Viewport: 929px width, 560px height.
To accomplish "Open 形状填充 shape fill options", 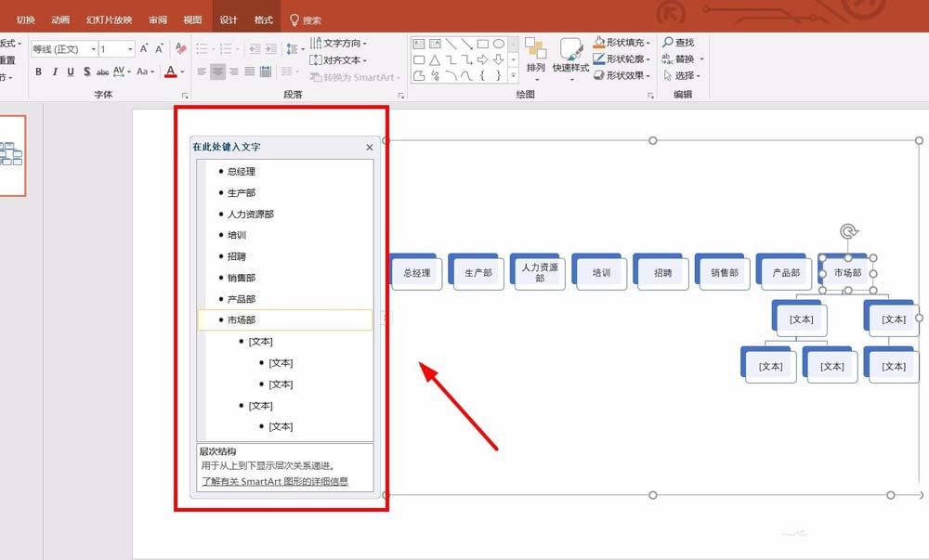I will [x=622, y=43].
